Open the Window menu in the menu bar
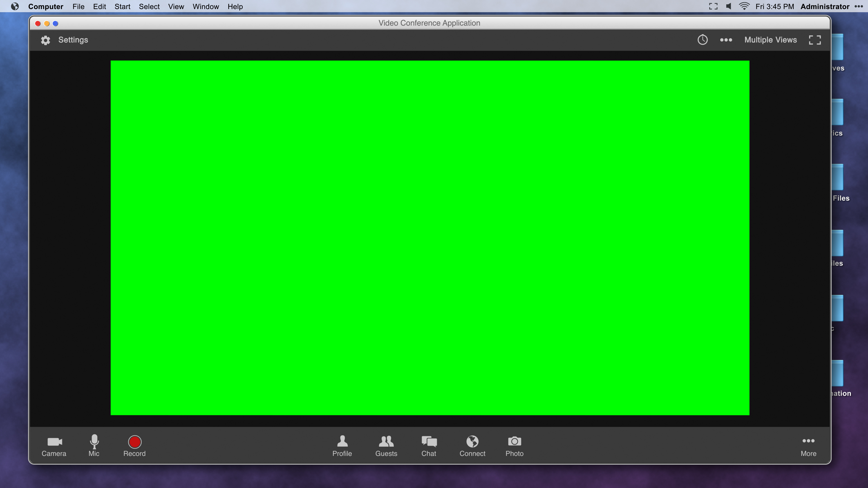The width and height of the screenshot is (868, 488). tap(205, 6)
